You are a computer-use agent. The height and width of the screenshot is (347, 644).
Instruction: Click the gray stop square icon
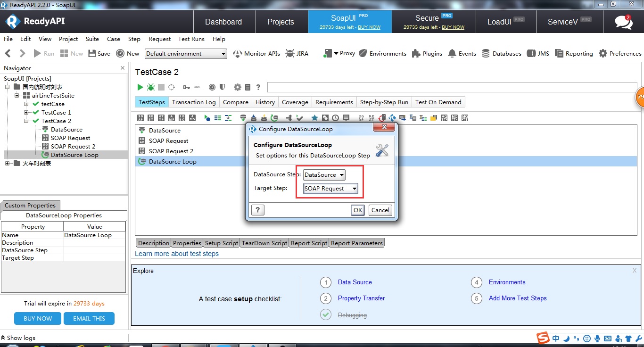tap(161, 87)
